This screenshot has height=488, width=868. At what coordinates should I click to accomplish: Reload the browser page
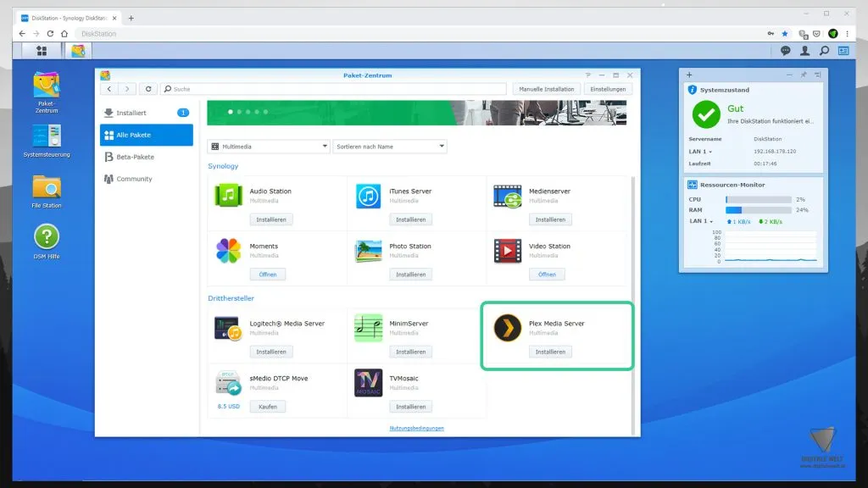50,34
